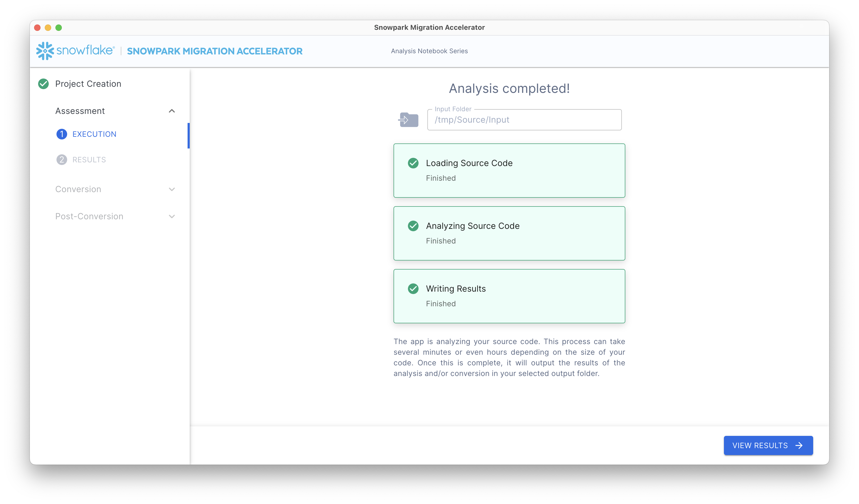
Task: Collapse the Assessment section
Action: point(172,111)
